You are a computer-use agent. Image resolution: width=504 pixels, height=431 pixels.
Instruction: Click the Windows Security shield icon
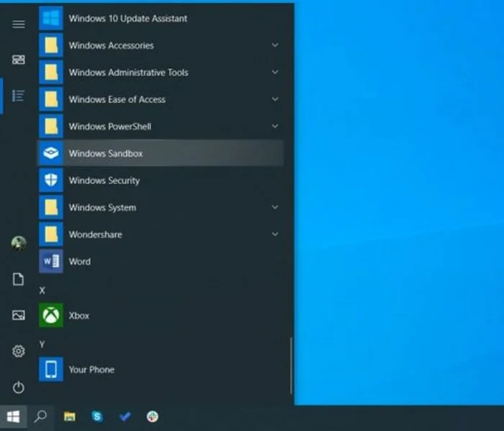coord(51,180)
